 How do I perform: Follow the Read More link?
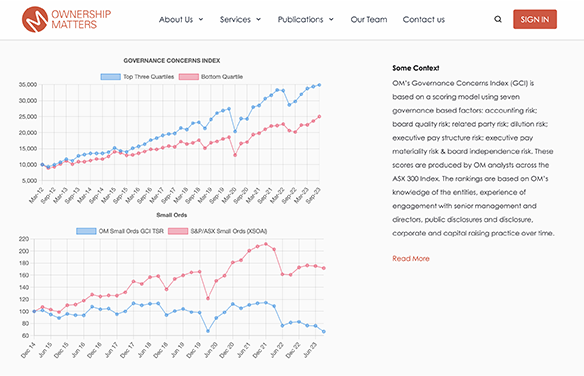[411, 258]
